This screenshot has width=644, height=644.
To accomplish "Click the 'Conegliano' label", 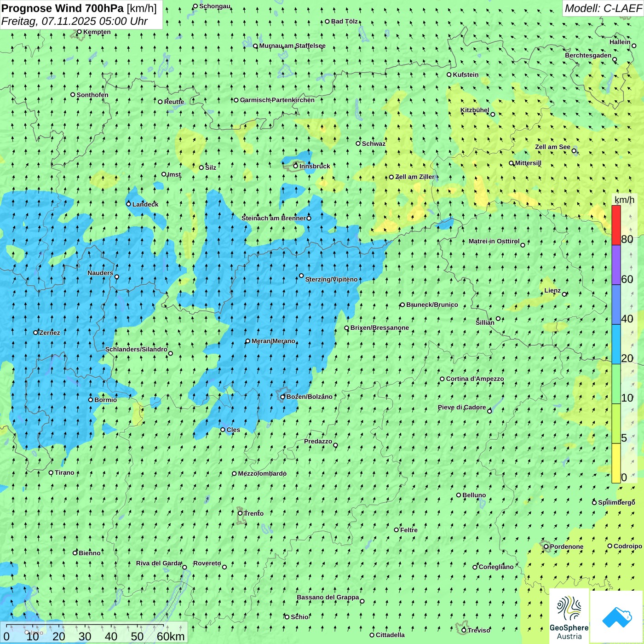I will click(x=496, y=567).
